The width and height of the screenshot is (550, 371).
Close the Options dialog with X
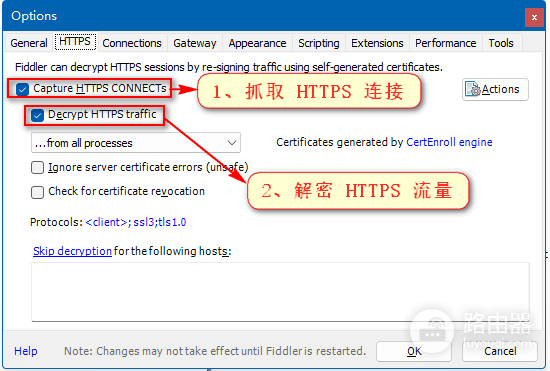click(534, 17)
